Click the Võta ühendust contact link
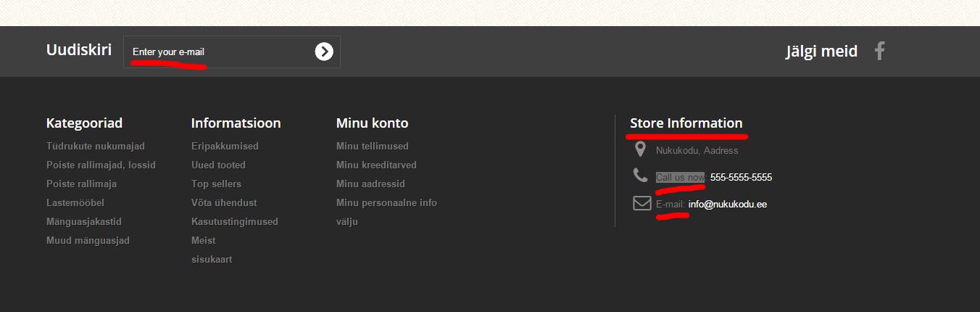The width and height of the screenshot is (980, 312). (224, 202)
